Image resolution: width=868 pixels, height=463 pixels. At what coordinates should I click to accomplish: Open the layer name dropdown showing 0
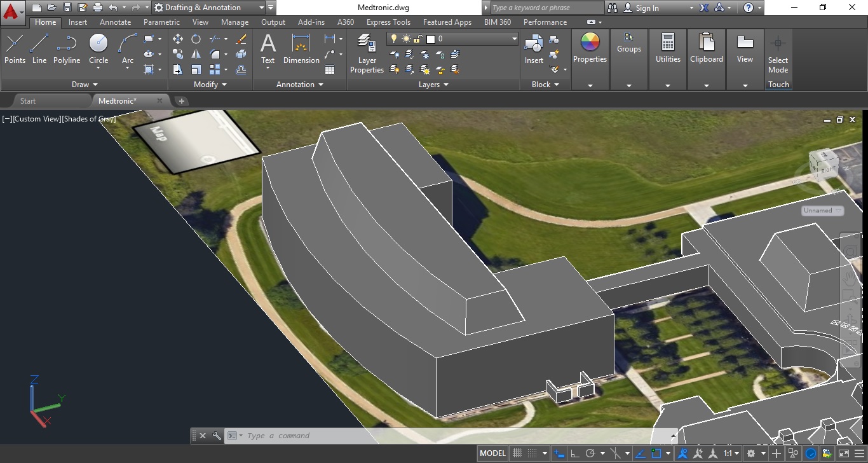coord(452,39)
